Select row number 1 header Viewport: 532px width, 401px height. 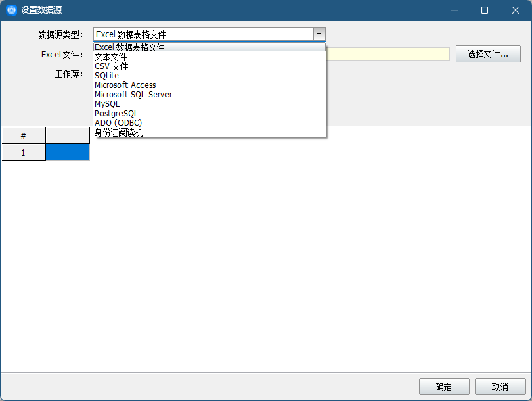(x=23, y=153)
